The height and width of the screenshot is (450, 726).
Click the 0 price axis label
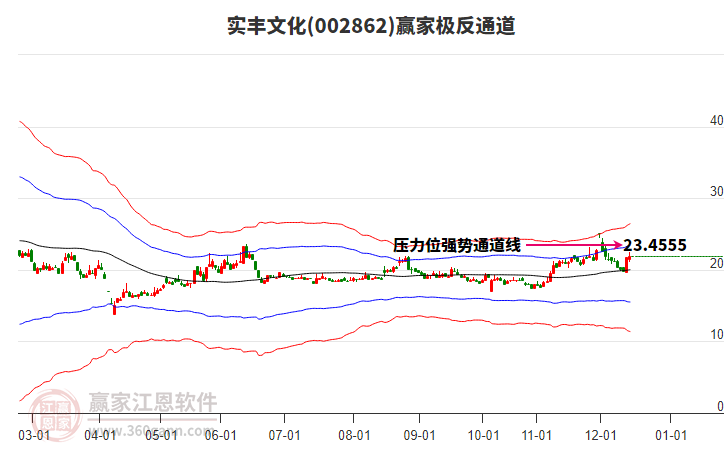[x=720, y=406]
